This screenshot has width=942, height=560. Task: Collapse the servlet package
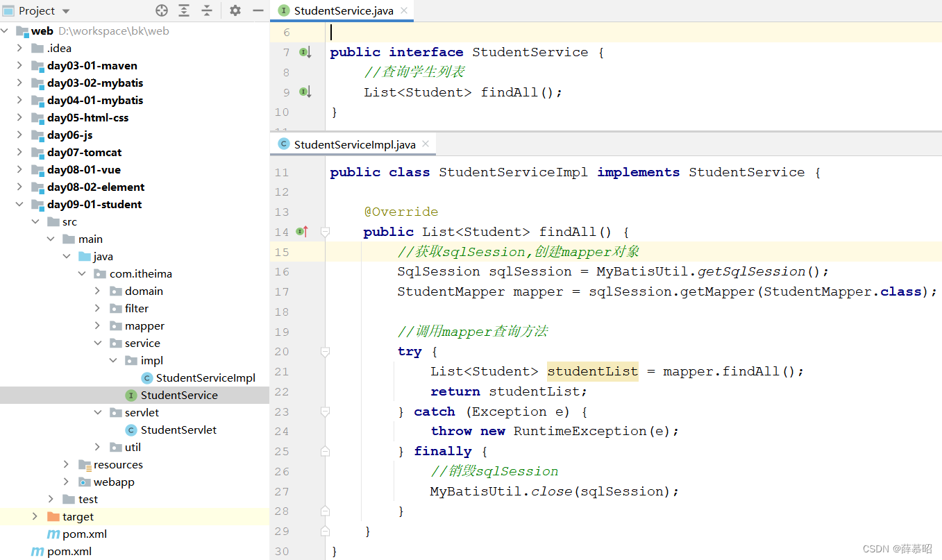98,412
